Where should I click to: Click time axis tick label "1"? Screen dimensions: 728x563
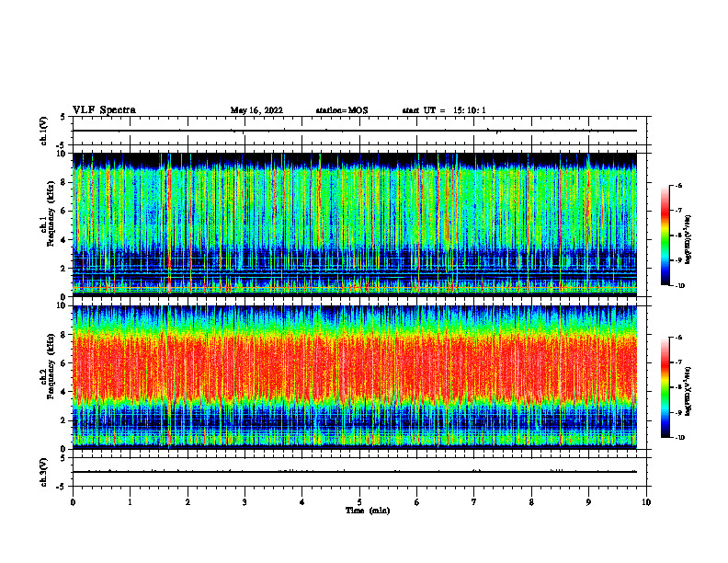coord(130,502)
